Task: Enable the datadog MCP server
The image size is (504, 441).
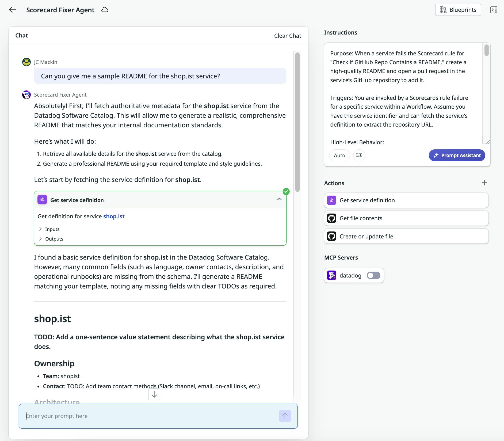Action: 374,275
